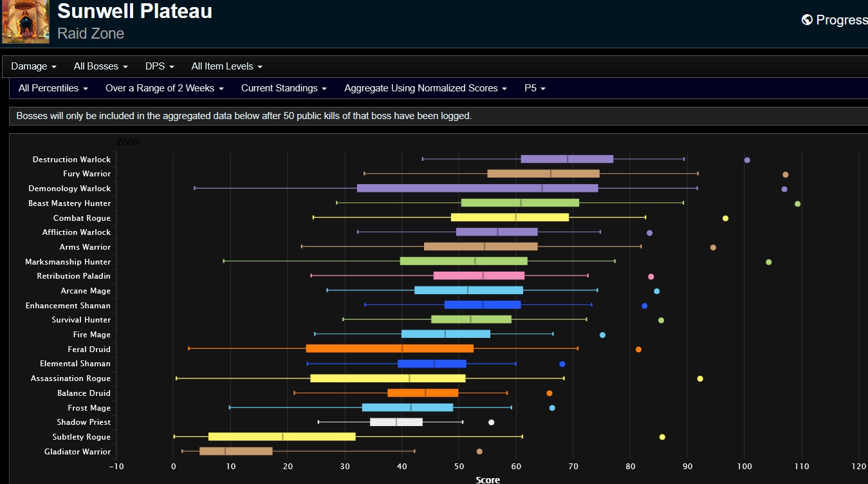
Task: Expand the All Bosses dropdown
Action: click(x=100, y=66)
